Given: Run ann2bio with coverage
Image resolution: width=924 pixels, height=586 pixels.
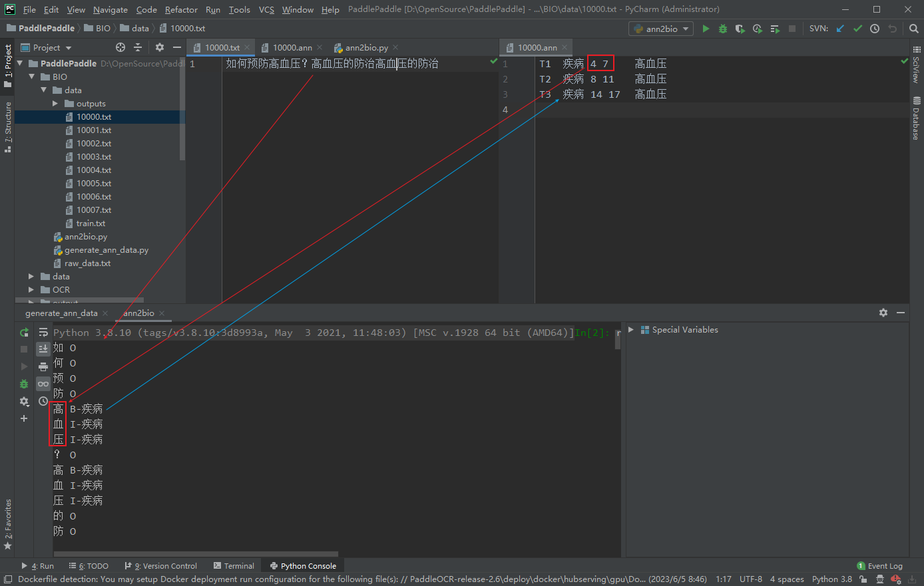Looking at the screenshot, I should (x=740, y=29).
